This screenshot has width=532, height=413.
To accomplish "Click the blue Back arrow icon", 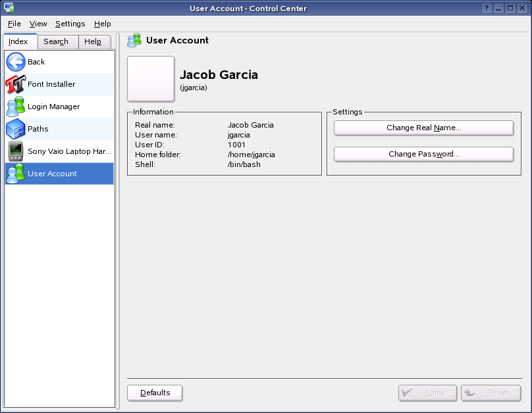I will click(x=16, y=62).
